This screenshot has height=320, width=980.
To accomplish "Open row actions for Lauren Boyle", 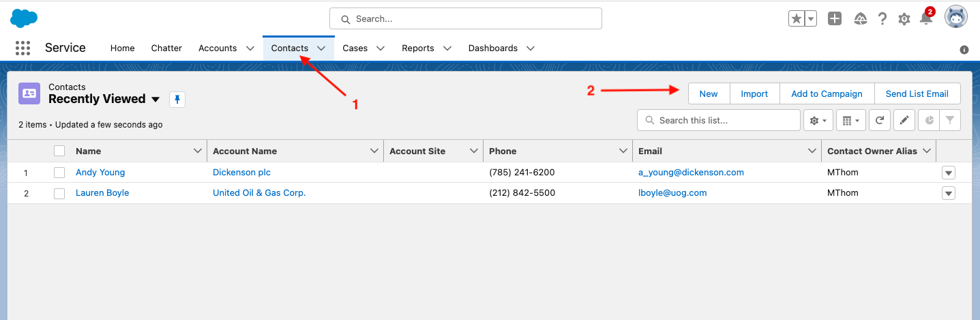I will tap(949, 193).
